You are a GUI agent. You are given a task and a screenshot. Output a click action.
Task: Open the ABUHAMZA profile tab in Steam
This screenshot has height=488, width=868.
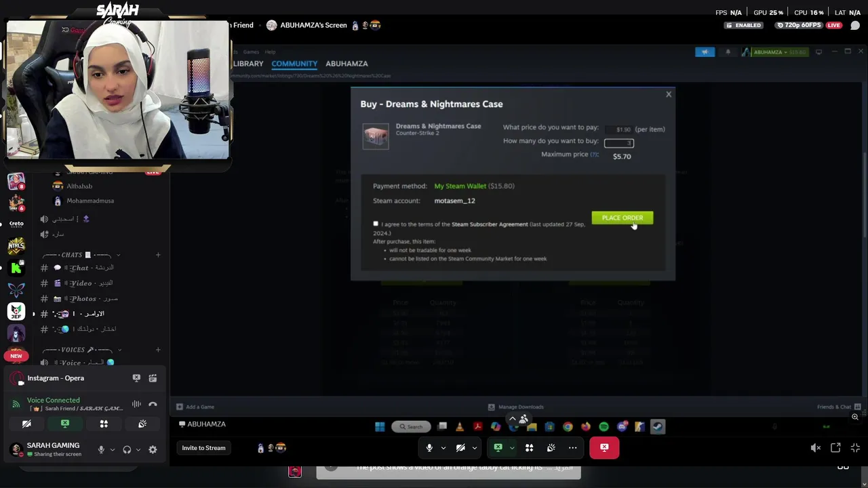click(x=347, y=64)
